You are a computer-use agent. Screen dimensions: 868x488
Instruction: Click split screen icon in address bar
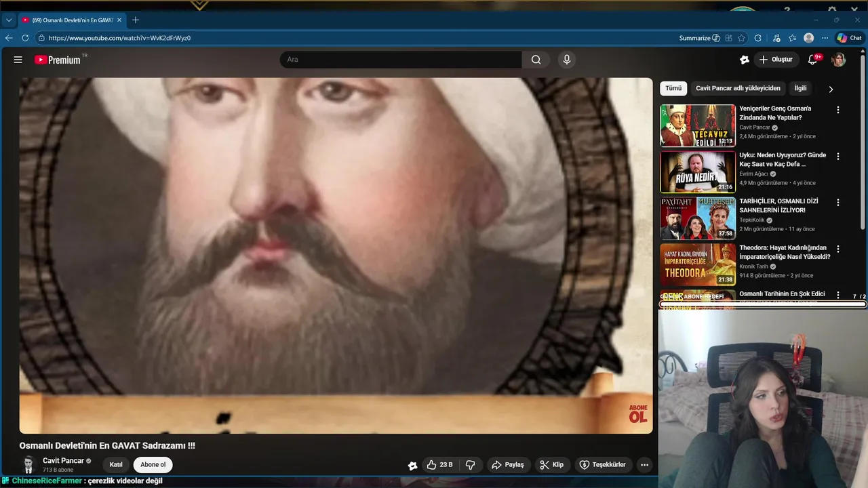tap(728, 38)
